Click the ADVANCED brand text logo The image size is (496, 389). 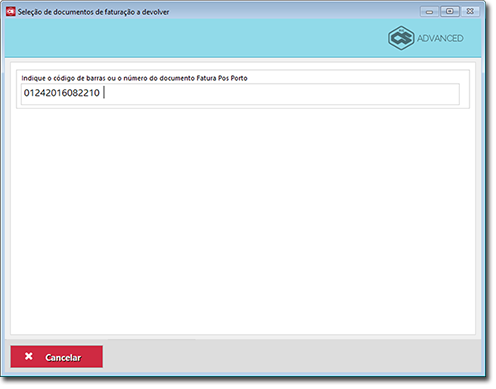440,38
